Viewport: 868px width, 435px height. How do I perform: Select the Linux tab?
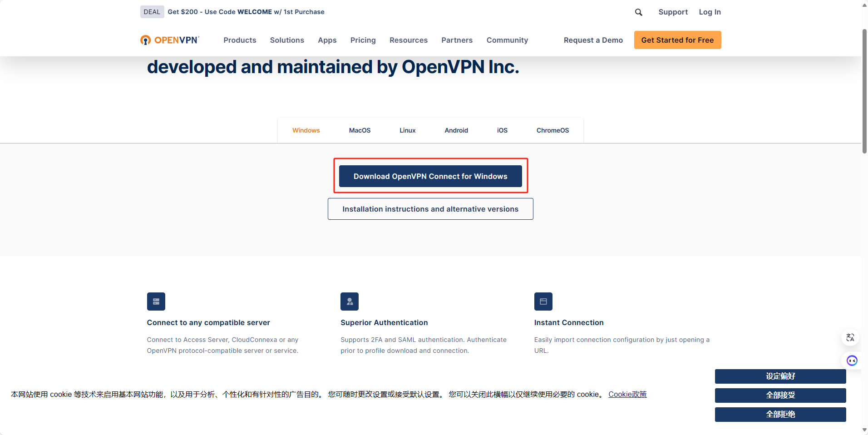(x=407, y=130)
